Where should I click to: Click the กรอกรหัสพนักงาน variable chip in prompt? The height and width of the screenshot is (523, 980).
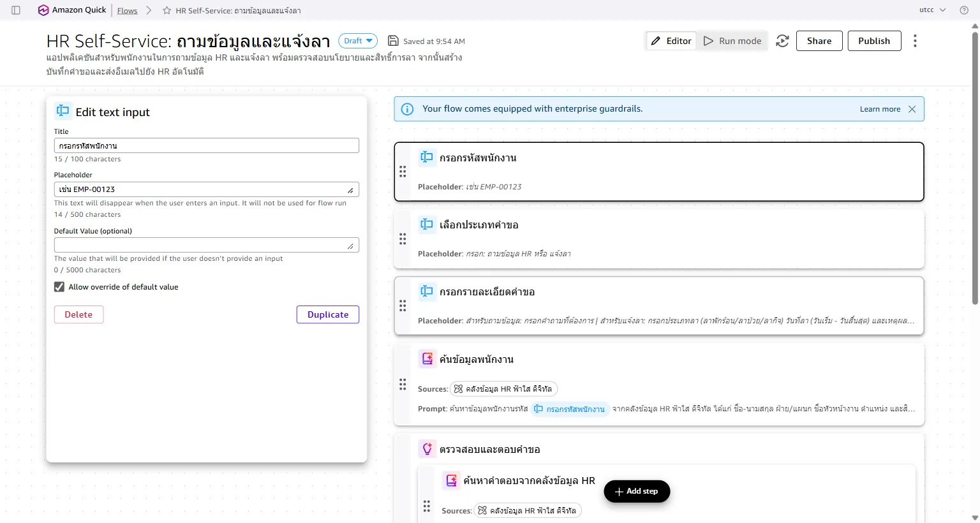coord(570,409)
